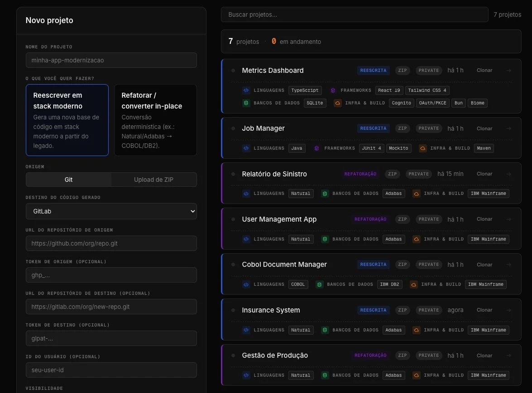Click the cloud icon in Cobol Document Manager

click(413, 284)
